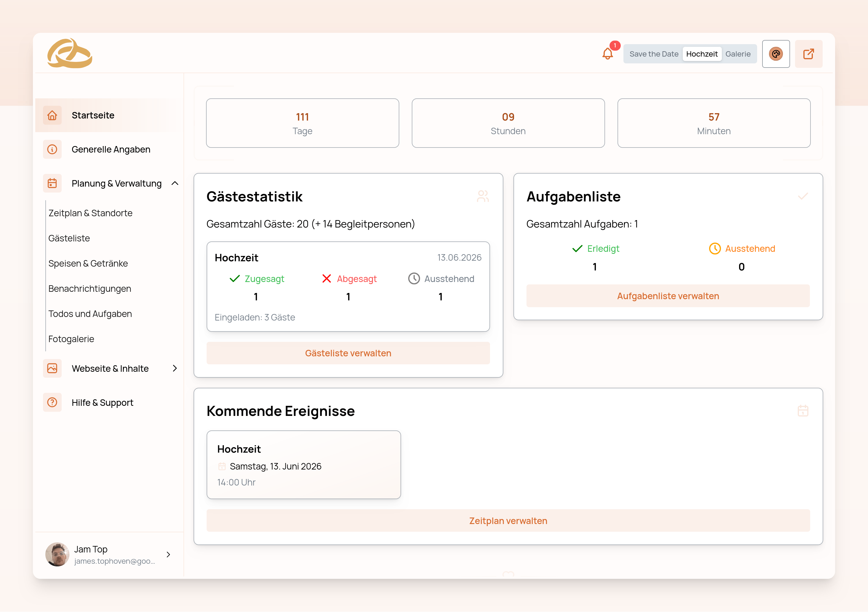Click the checkmark icon in Aufgabenliste header

click(x=803, y=196)
